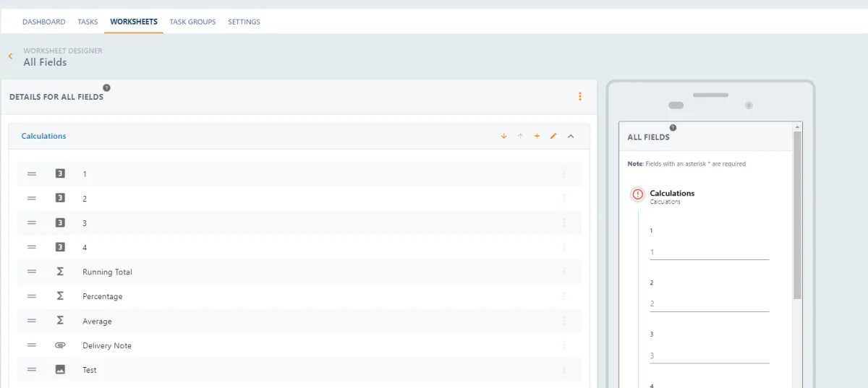Click input field 3 in phone preview
This screenshot has height=388, width=868.
pos(709,355)
